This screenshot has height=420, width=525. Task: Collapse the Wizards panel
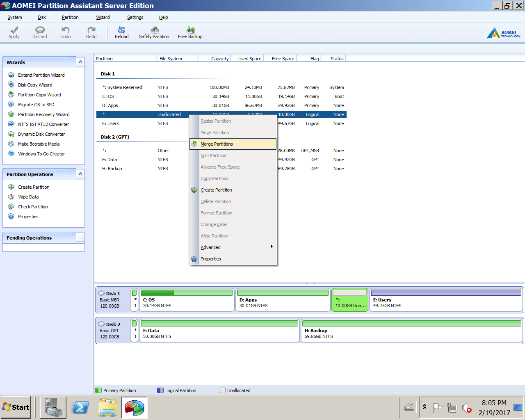[80, 62]
